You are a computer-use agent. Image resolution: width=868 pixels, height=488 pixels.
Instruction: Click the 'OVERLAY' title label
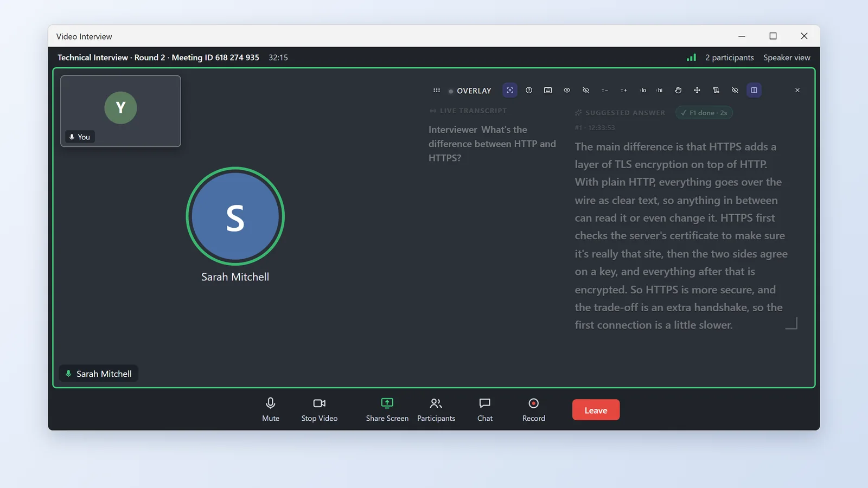click(474, 91)
